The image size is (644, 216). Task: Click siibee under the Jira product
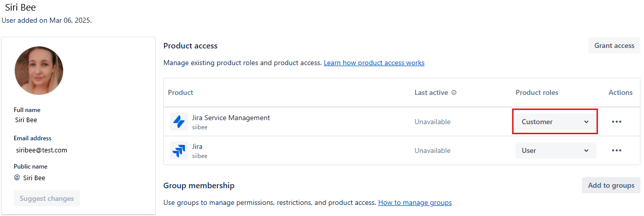coord(200,156)
